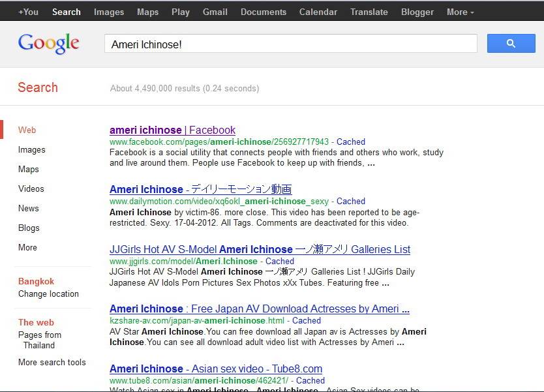The image size is (544, 392).
Task: Click the 'AV Star Ameri Ichinose' snippet
Action: (268, 337)
